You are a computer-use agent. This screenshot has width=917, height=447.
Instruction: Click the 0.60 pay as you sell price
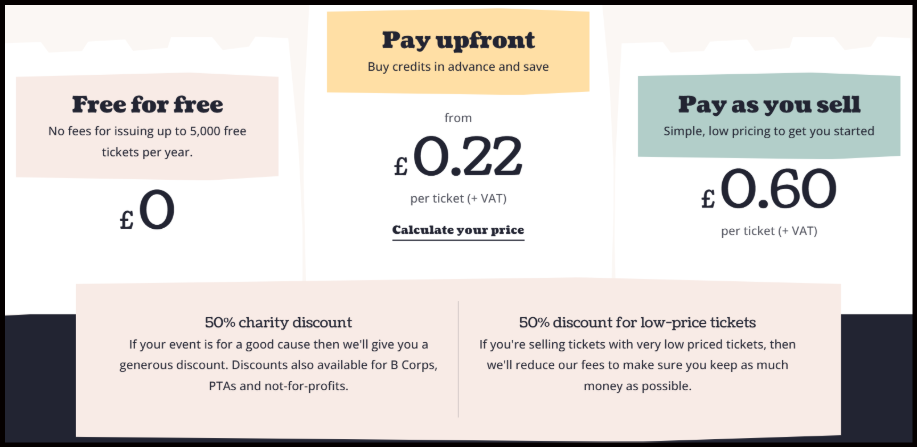point(777,189)
